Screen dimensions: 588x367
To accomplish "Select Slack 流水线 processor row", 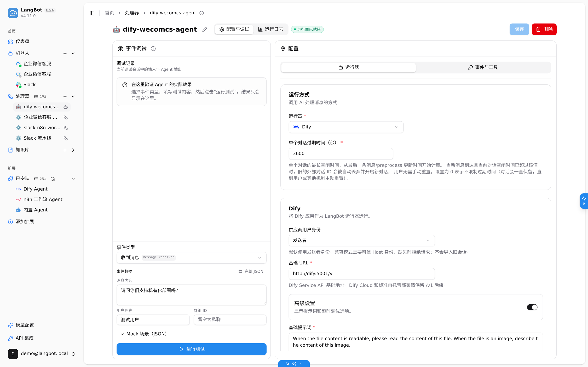I will [42, 138].
